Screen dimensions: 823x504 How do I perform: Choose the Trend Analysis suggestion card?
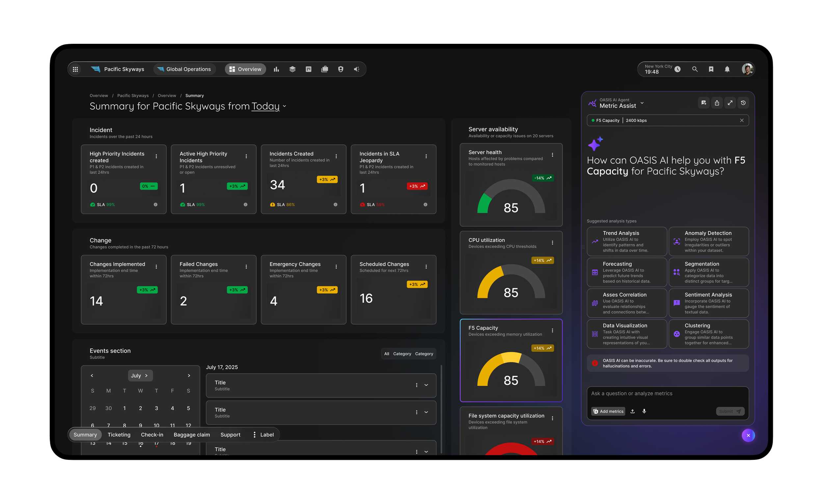click(x=626, y=242)
